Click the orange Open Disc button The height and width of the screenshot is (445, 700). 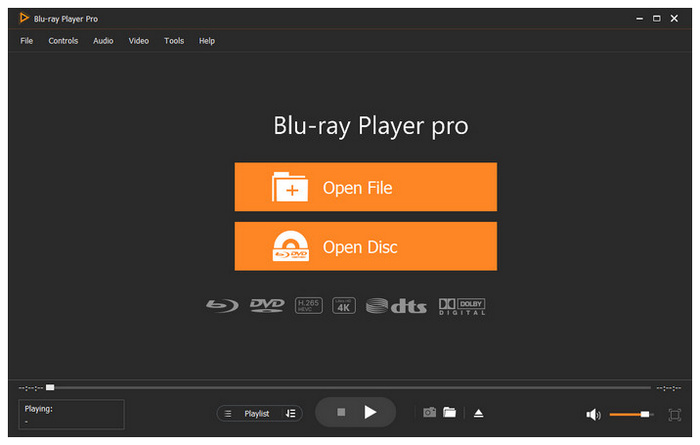point(366,246)
